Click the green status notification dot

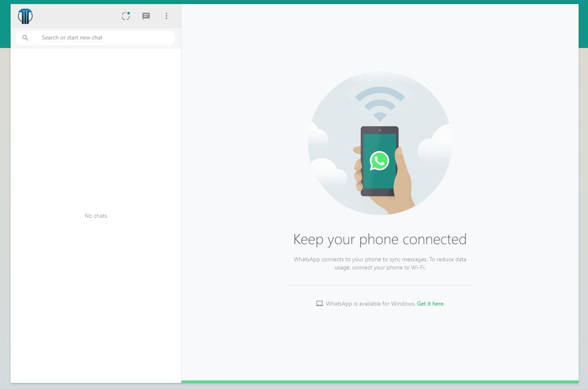[129, 12]
